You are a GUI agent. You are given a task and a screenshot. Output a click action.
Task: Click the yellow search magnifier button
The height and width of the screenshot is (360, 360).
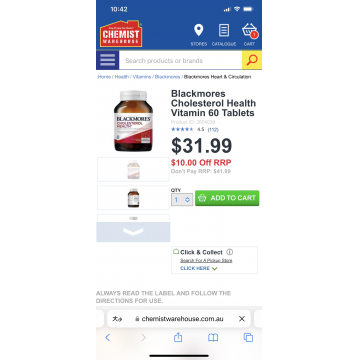pos(252,60)
